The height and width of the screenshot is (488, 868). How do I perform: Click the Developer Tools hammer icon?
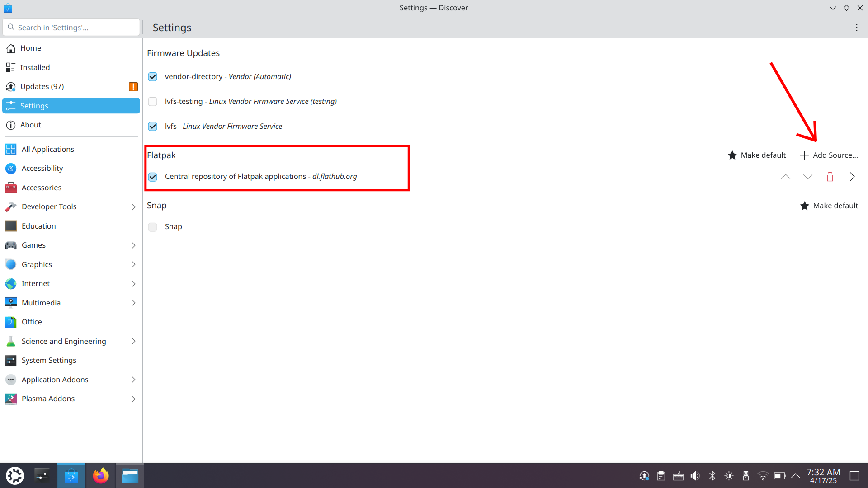[x=11, y=207]
